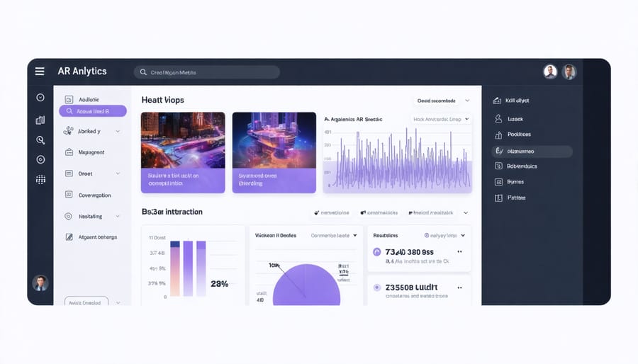Open the hamburger menu beside AR Analytics
Viewport: 638px width, 364px height.
point(40,72)
